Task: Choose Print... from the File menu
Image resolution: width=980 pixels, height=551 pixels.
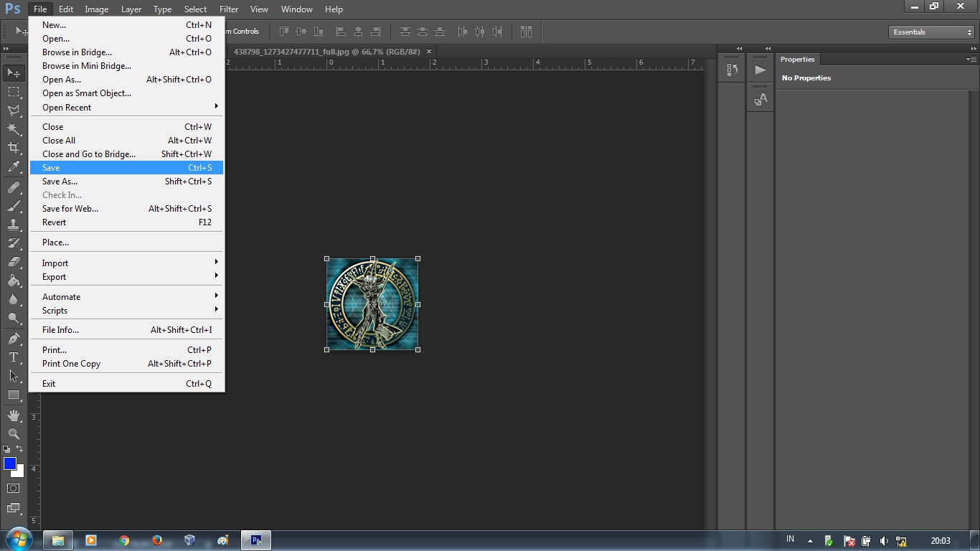Action: (126, 349)
